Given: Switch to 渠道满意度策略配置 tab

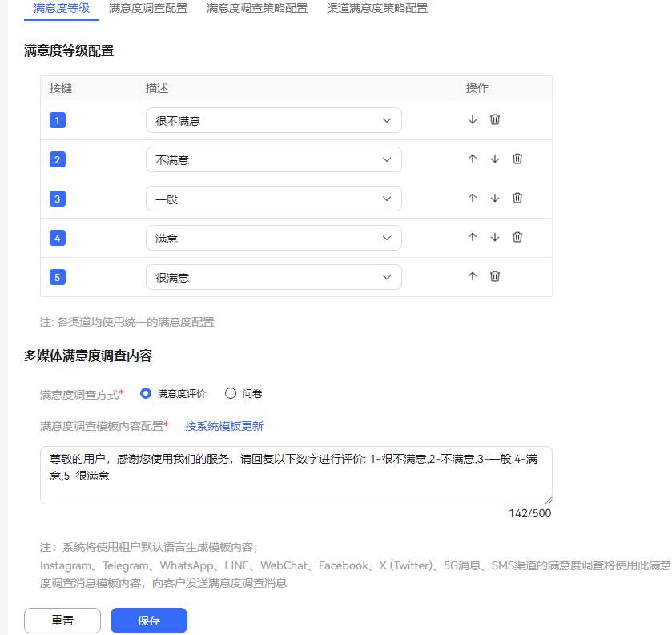Looking at the screenshot, I should coord(377,8).
